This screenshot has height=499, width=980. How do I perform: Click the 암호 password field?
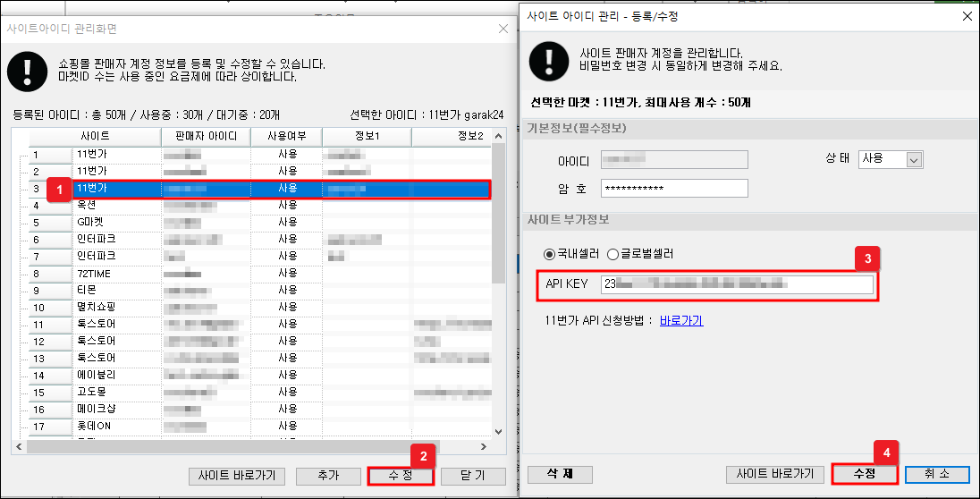[x=674, y=188]
